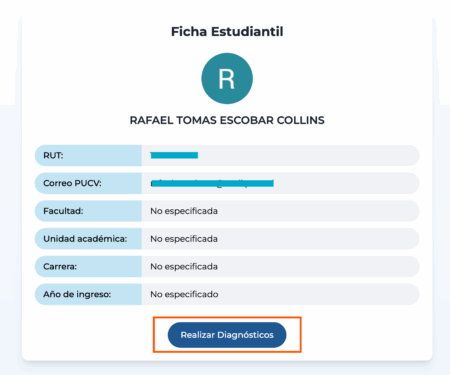Click the RUT label cell

coord(88,155)
